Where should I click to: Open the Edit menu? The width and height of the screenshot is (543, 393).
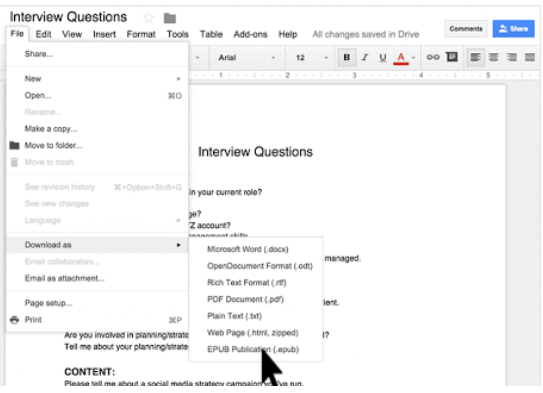tap(43, 34)
